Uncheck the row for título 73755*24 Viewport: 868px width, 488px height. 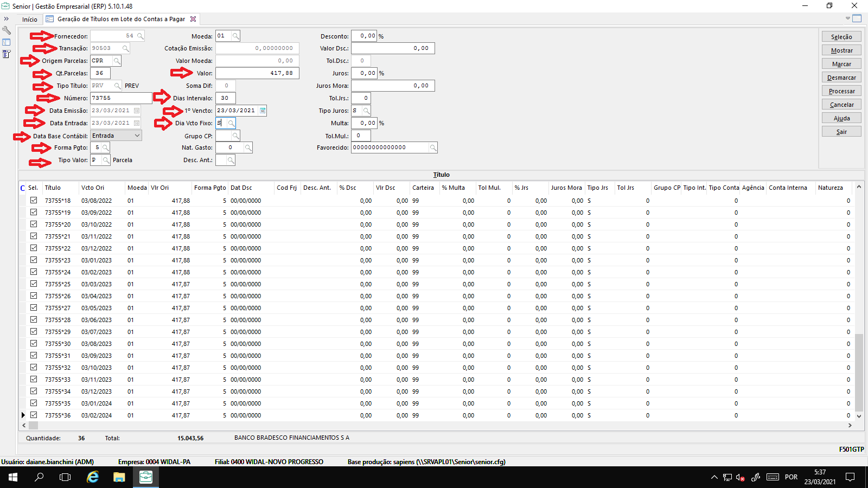tap(34, 272)
